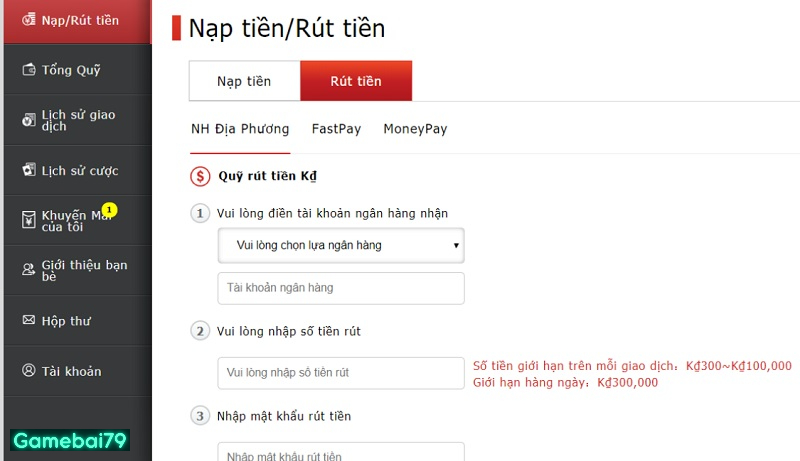Click the Nạp/Rút tiền sidebar icon
The image size is (800, 461).
(x=29, y=20)
